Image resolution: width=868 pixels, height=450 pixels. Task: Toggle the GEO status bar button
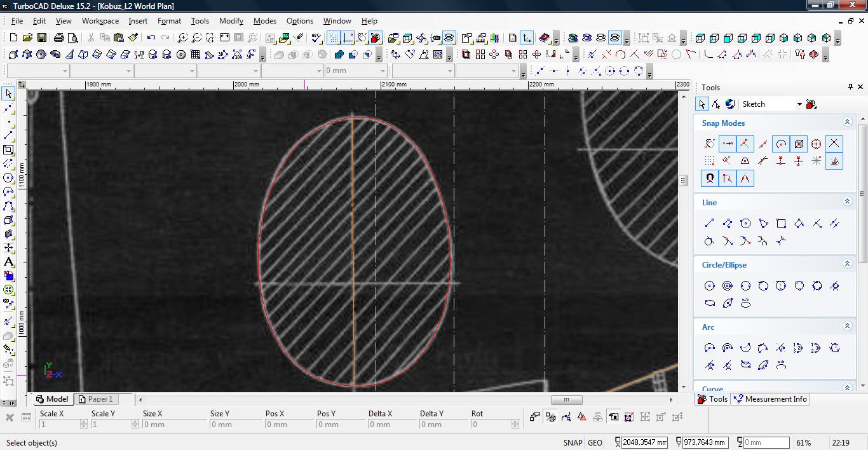[x=595, y=443]
